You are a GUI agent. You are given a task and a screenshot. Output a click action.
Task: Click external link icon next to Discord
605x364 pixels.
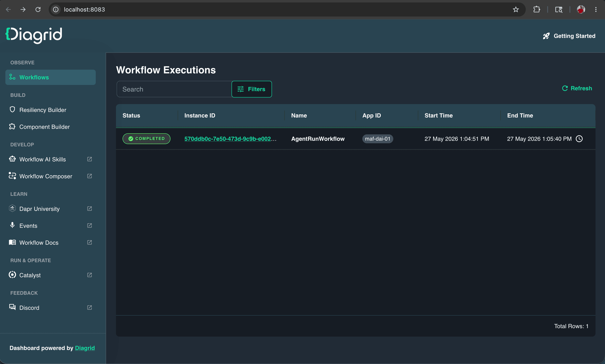coord(90,308)
